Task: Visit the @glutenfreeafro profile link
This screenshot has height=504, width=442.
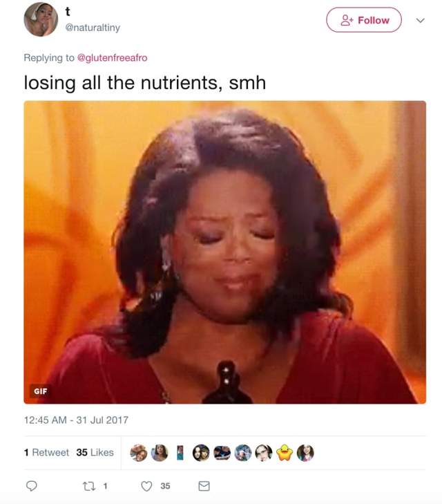Action: coord(112,57)
